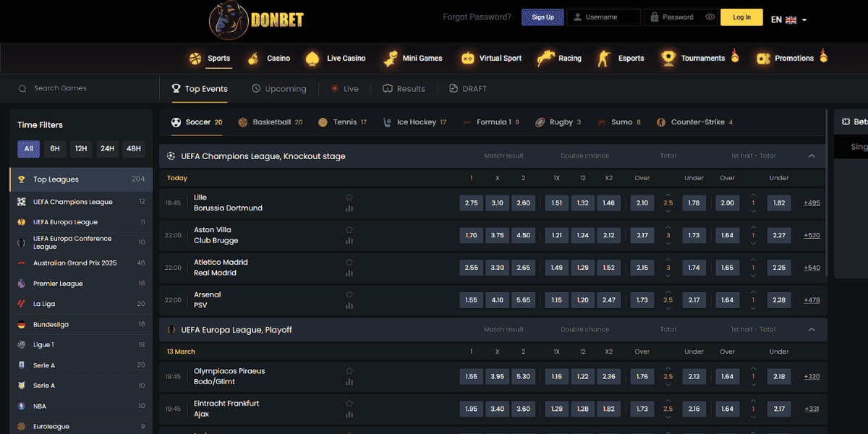Screen dimensions: 868x434
Task: Open the Esports section
Action: [622, 57]
